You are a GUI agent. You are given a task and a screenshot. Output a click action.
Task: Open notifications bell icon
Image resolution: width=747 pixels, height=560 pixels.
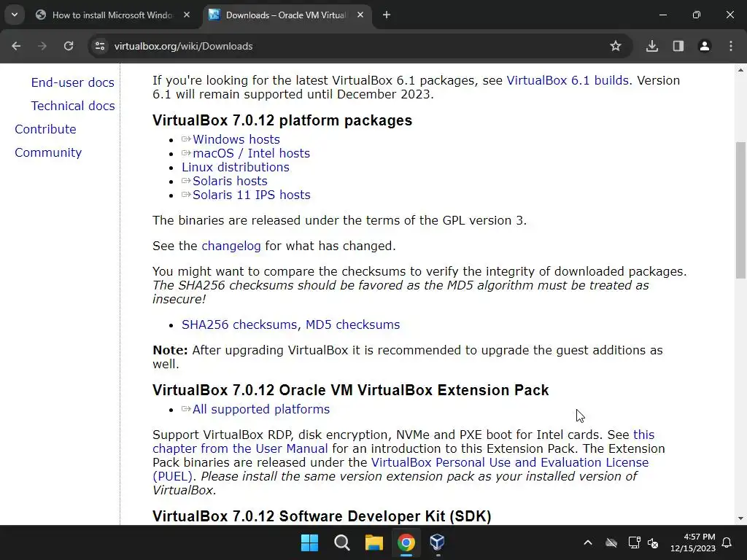pos(727,542)
